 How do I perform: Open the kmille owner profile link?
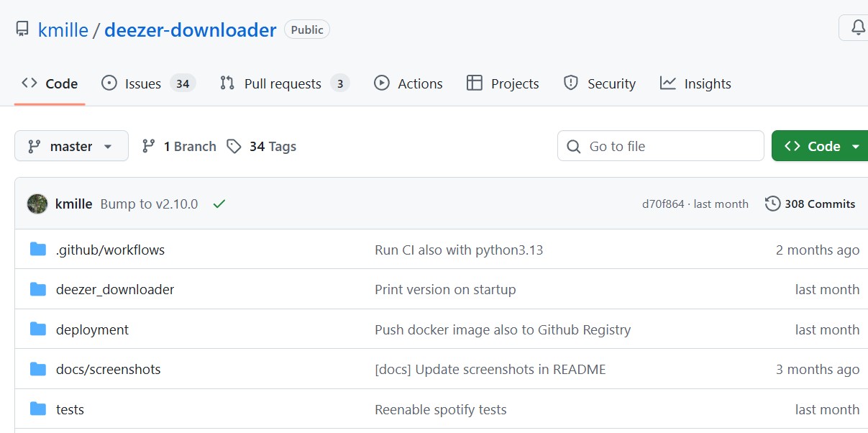63,29
